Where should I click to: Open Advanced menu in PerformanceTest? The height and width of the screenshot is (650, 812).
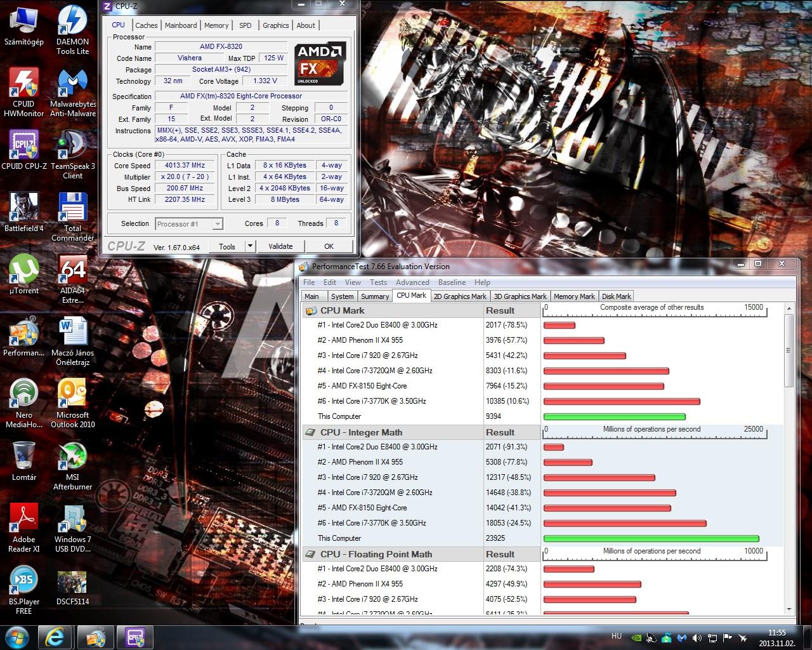click(x=412, y=282)
